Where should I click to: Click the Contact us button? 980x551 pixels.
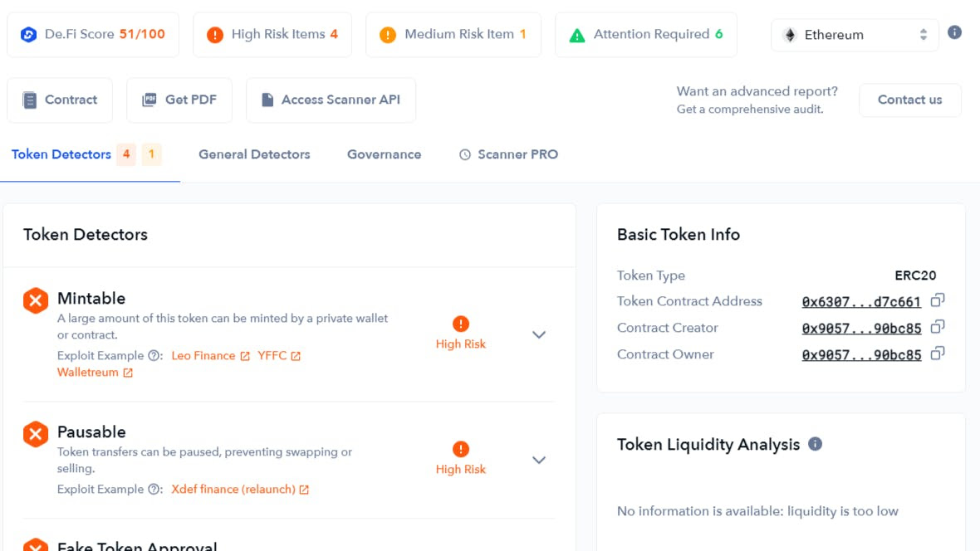click(x=909, y=100)
